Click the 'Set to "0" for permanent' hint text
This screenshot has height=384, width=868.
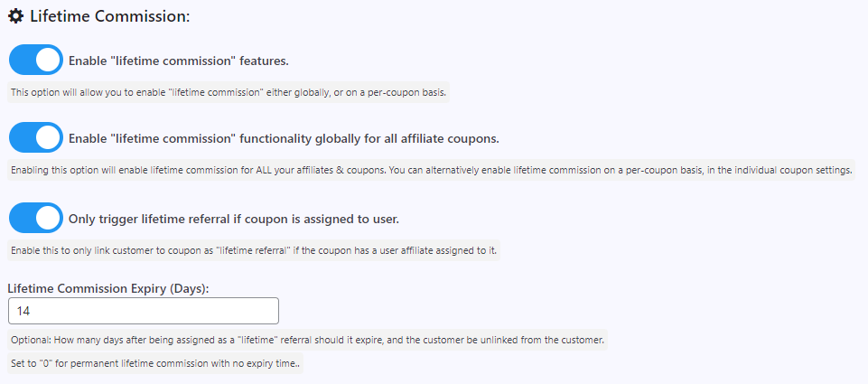[x=155, y=363]
